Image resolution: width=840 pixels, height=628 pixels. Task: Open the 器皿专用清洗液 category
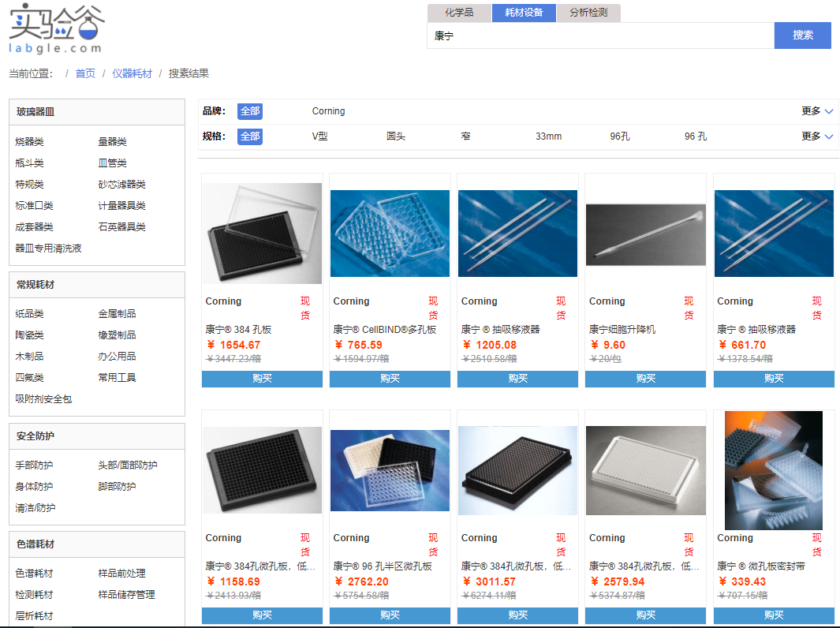48,248
